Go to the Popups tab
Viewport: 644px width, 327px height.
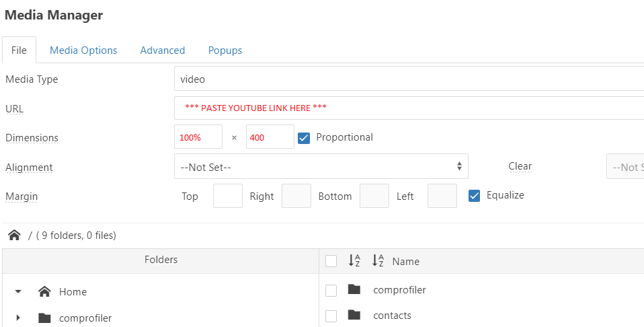[225, 50]
